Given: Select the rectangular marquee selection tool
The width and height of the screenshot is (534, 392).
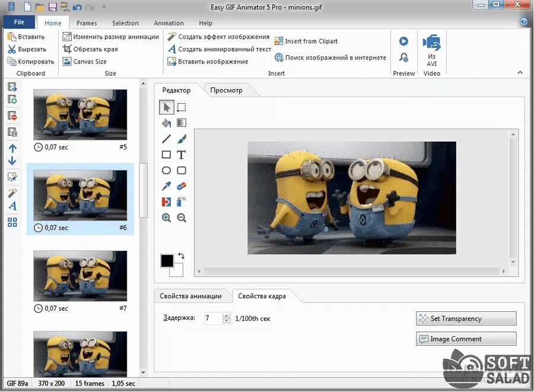Looking at the screenshot, I should coord(182,107).
